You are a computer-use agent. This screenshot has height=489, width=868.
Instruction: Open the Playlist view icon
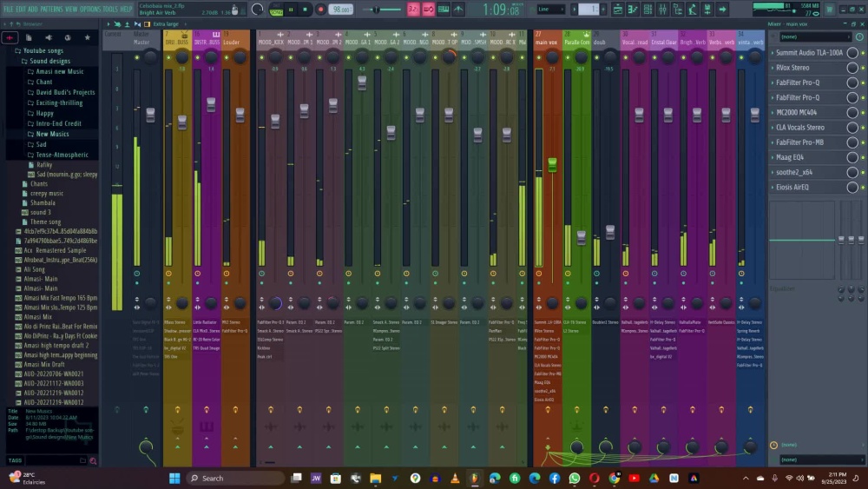pyautogui.click(x=617, y=9)
